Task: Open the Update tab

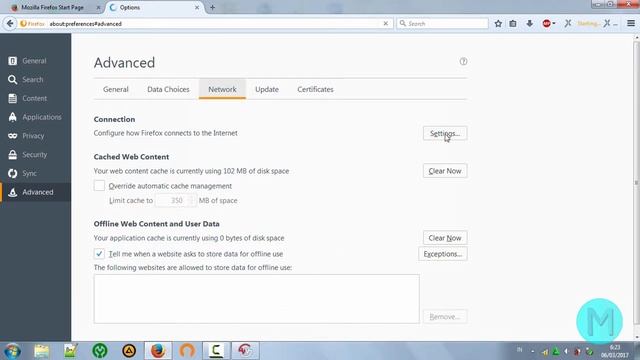Action: click(267, 89)
